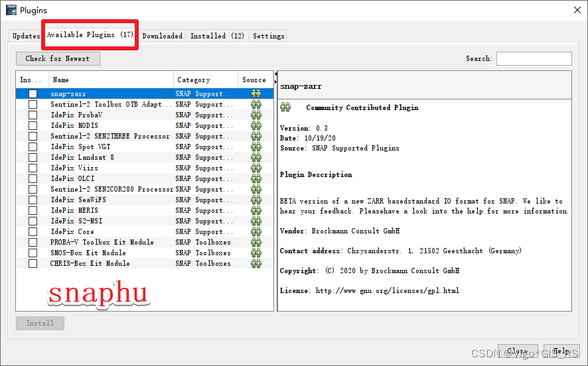Check the CHRIS-Box Kit Module checkbox
The width and height of the screenshot is (588, 366).
[x=33, y=264]
